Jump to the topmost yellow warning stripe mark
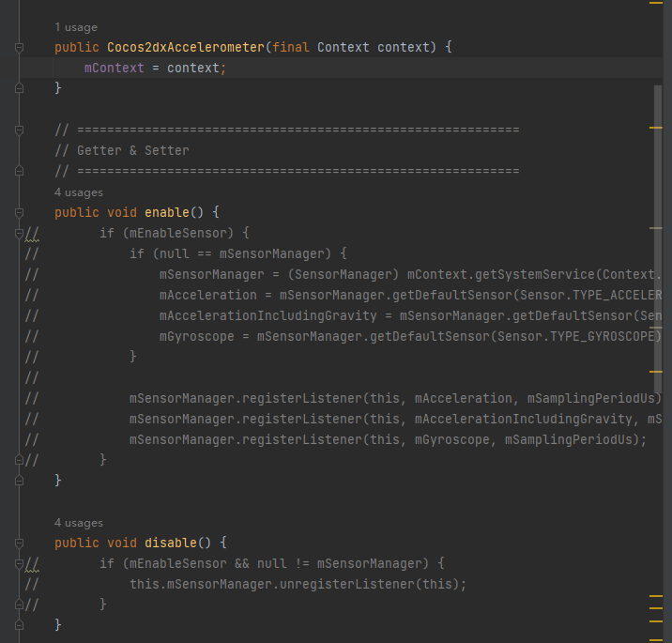 tap(656, 5)
